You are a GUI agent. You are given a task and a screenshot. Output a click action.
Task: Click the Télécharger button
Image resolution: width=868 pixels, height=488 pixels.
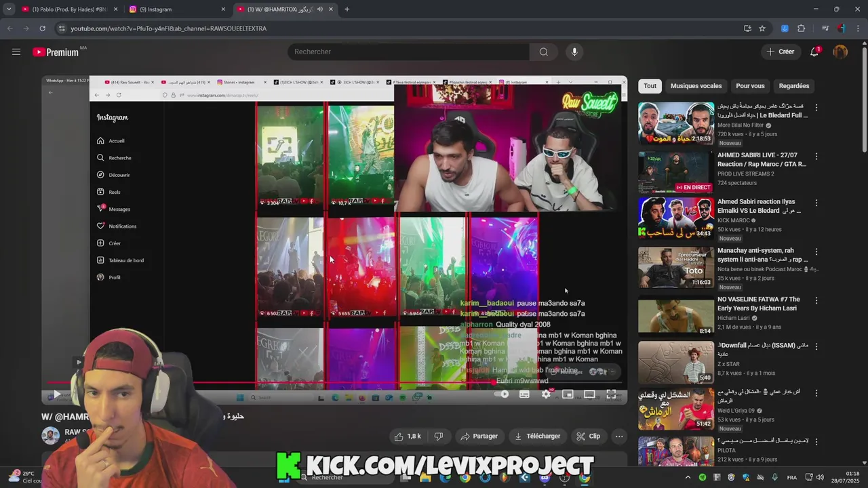pos(537,436)
